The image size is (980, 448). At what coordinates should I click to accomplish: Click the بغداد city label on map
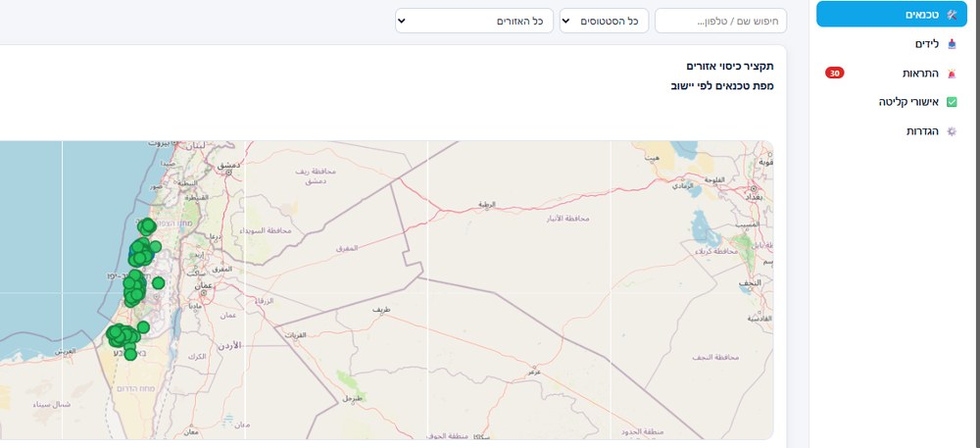pyautogui.click(x=756, y=197)
